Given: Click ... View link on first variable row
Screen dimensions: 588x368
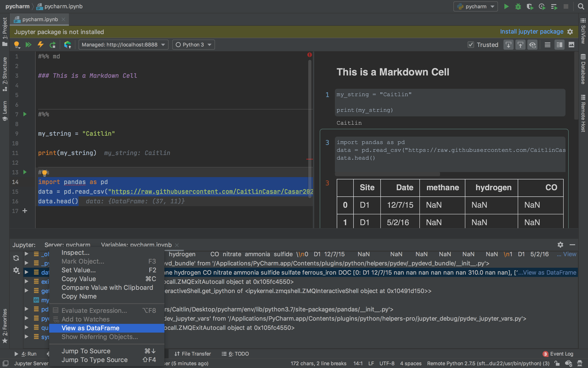Looking at the screenshot, I should pos(567,254).
